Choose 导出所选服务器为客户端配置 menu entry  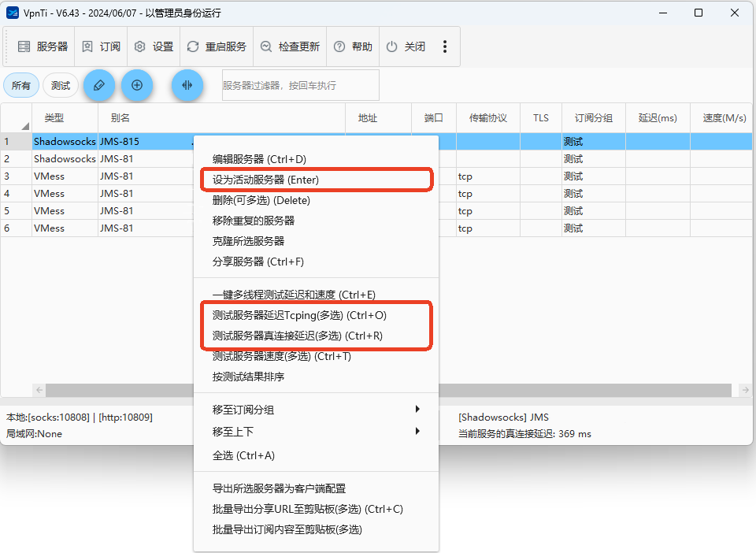coord(316,488)
